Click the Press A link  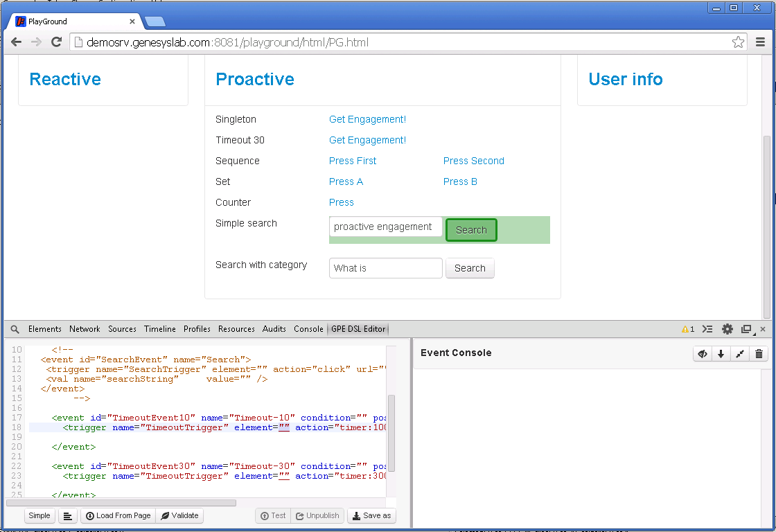tap(346, 181)
